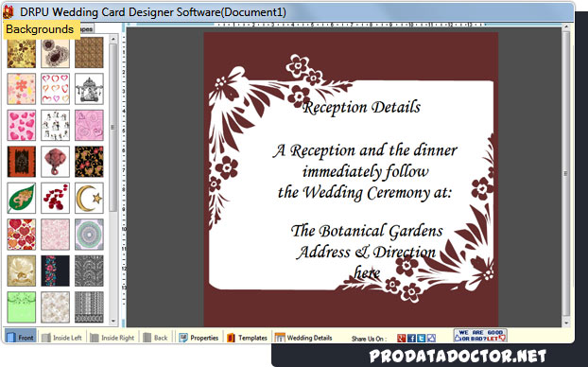Select the dancing couples pattern background
588x367 pixels.
coord(55,126)
